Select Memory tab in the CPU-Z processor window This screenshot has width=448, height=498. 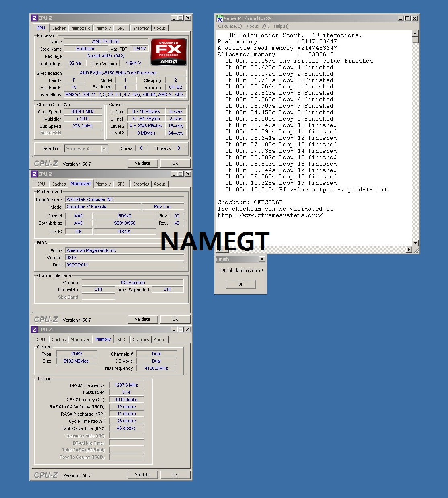coord(103,28)
